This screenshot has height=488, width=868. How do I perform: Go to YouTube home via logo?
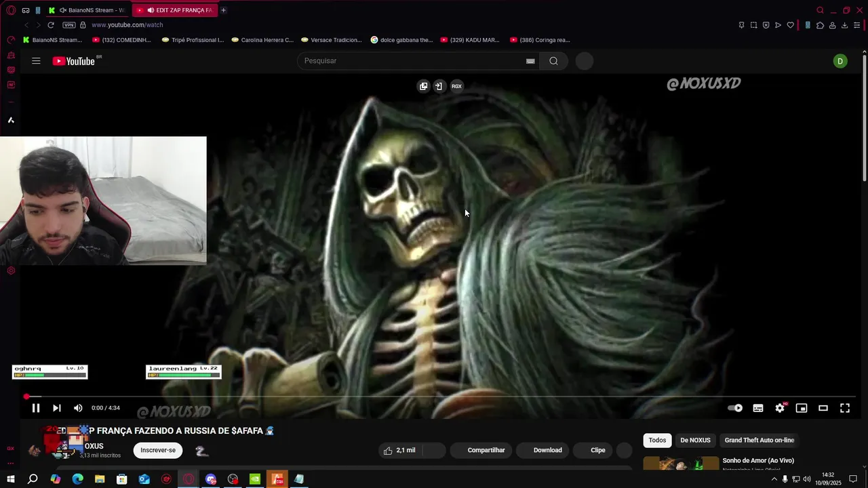tap(75, 61)
